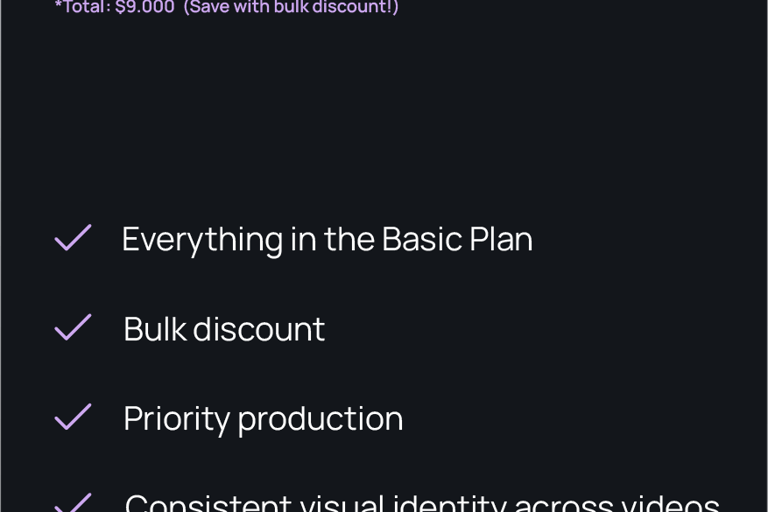This screenshot has width=768, height=512.
Task: Click checkmark beside Consistent visual identity line
Action: tap(72, 503)
